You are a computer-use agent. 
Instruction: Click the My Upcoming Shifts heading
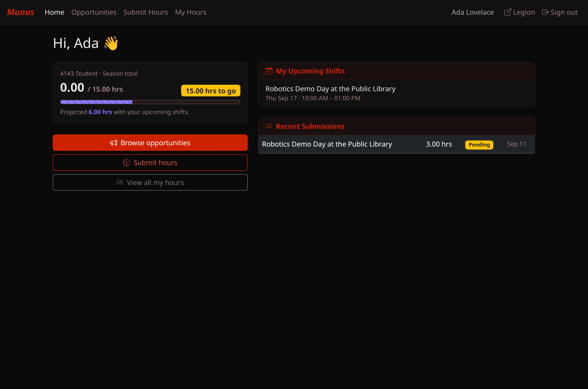point(310,71)
